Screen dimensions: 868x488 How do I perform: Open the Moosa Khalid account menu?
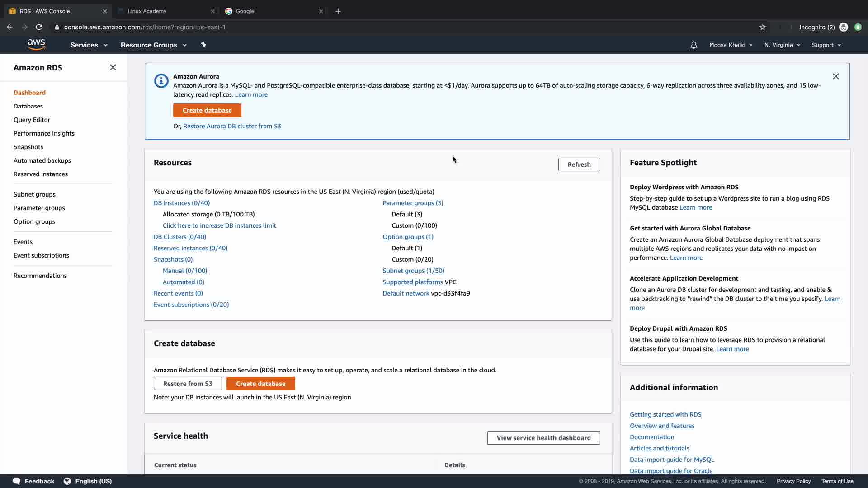[x=731, y=45]
